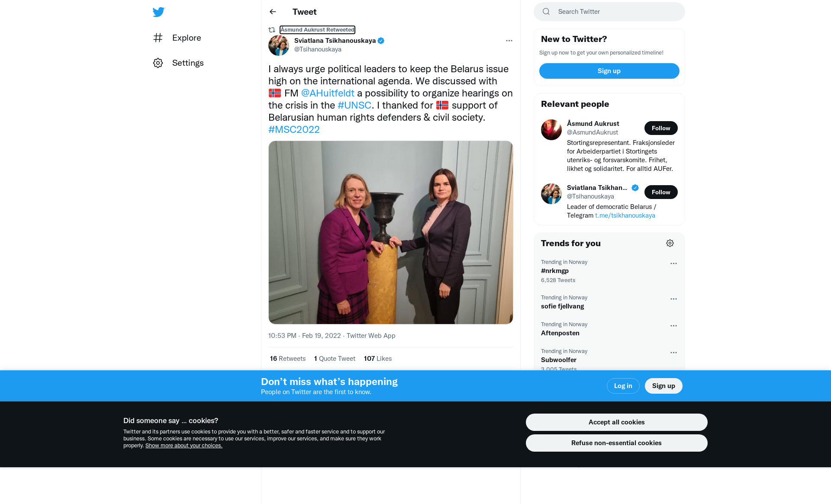Expand options for sofie fjellvang trend
Screen dimensions: 831x504
[x=673, y=299]
